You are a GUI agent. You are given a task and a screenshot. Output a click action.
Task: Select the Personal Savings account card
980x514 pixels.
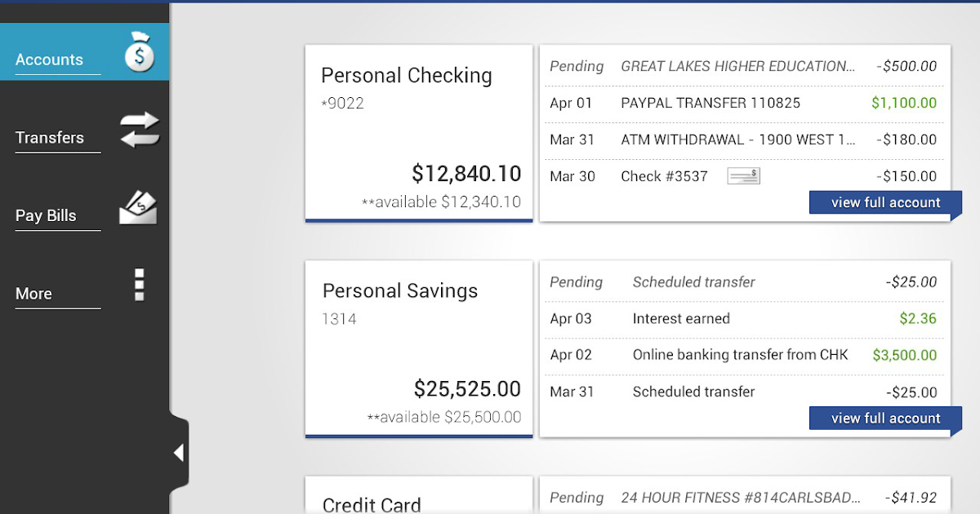tap(419, 348)
